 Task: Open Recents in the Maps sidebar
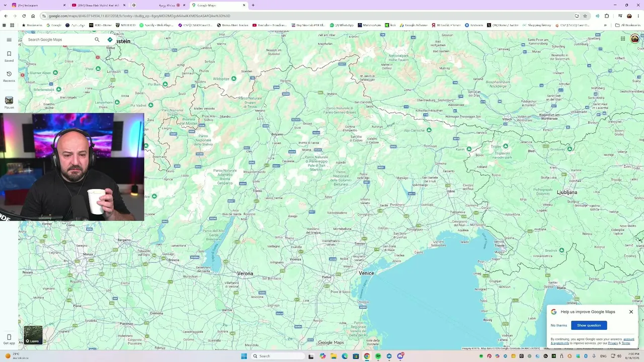click(x=9, y=76)
